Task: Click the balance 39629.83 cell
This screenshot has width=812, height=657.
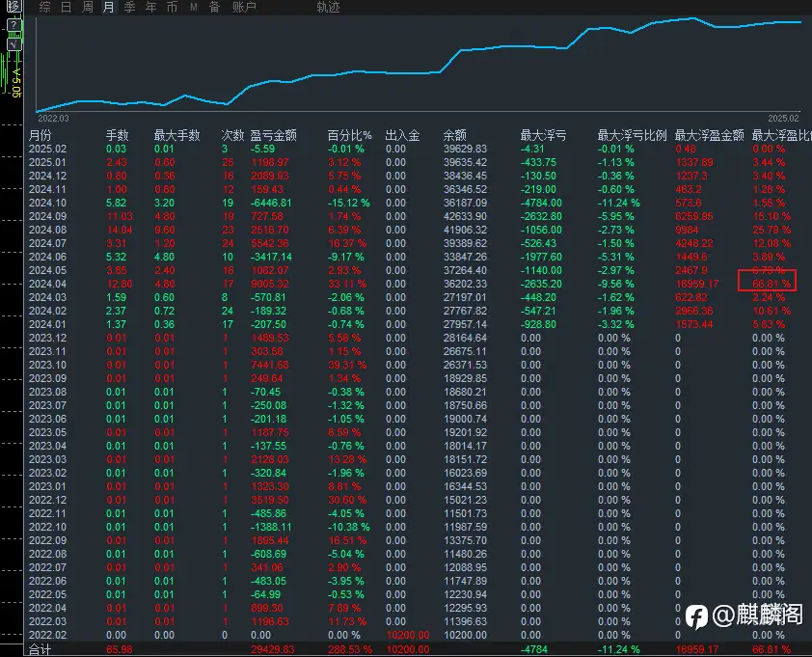Action: (x=465, y=149)
